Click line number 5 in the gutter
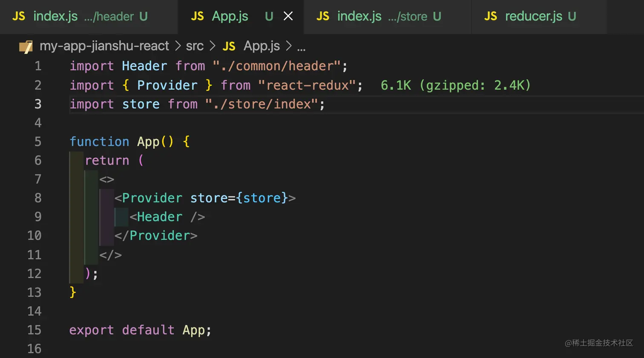Screen dimensions: 644x358 pyautogui.click(x=38, y=142)
